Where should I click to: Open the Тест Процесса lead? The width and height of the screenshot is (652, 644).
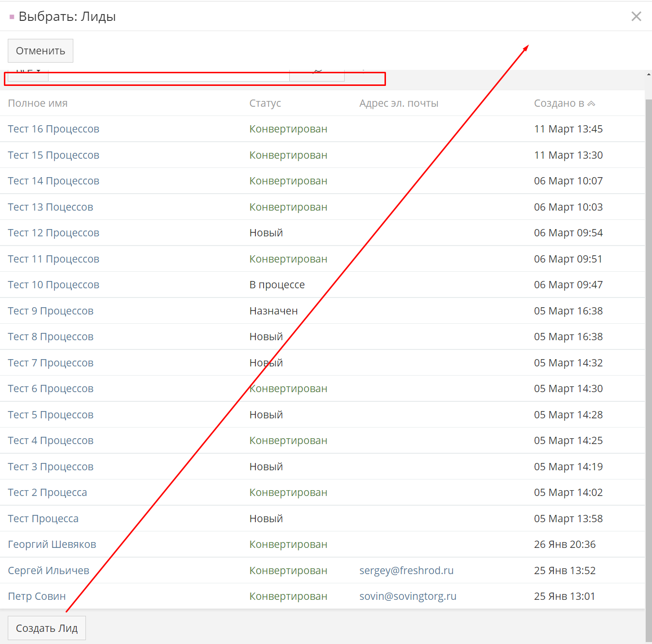click(x=43, y=519)
